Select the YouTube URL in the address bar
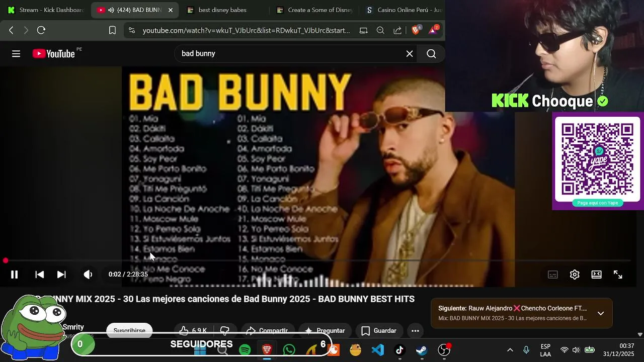The image size is (644, 362). click(x=246, y=30)
